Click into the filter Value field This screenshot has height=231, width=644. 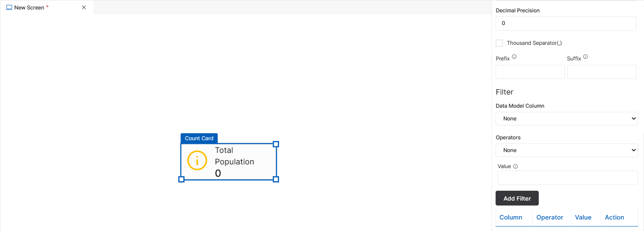568,178
